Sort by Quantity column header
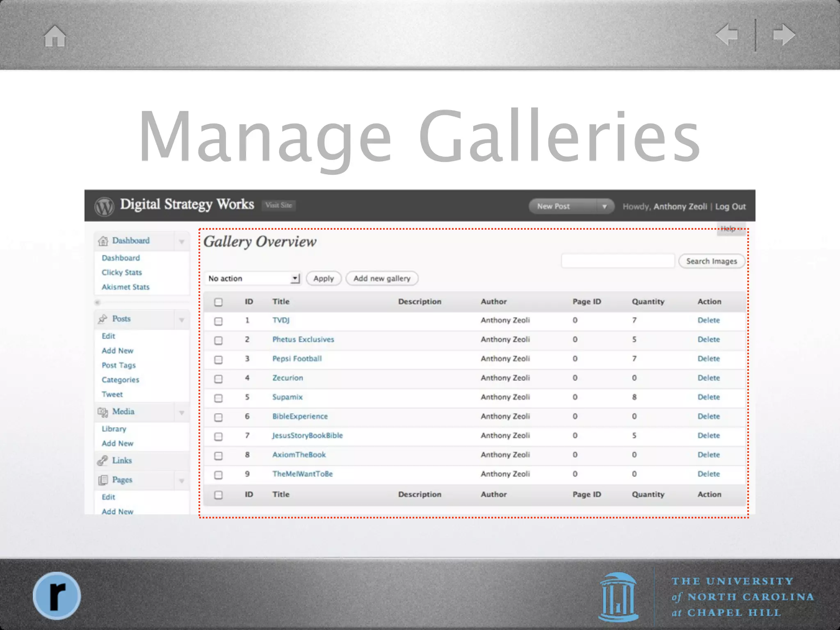Screen dimensions: 840x630 click(x=648, y=302)
